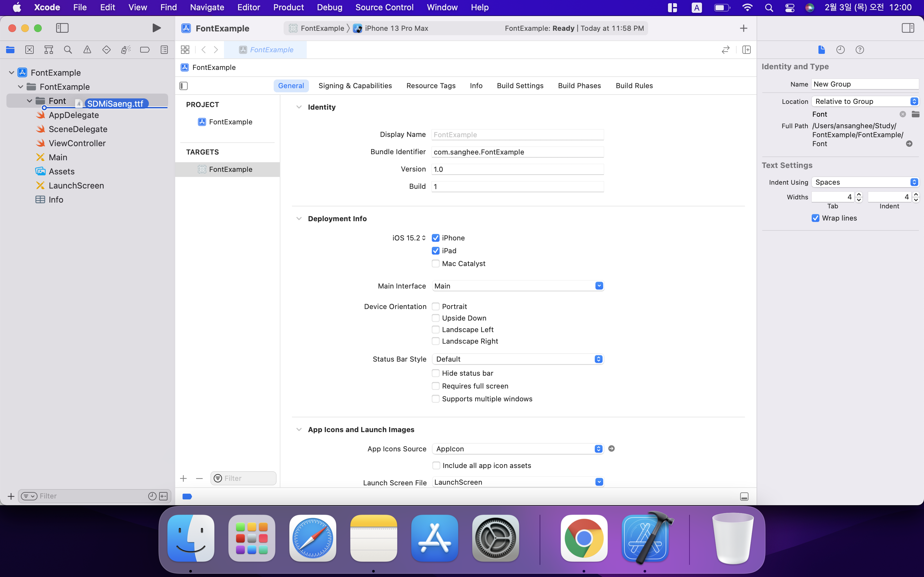Switch to the Build Settings tab
Screen dimensions: 924x577
click(x=520, y=86)
